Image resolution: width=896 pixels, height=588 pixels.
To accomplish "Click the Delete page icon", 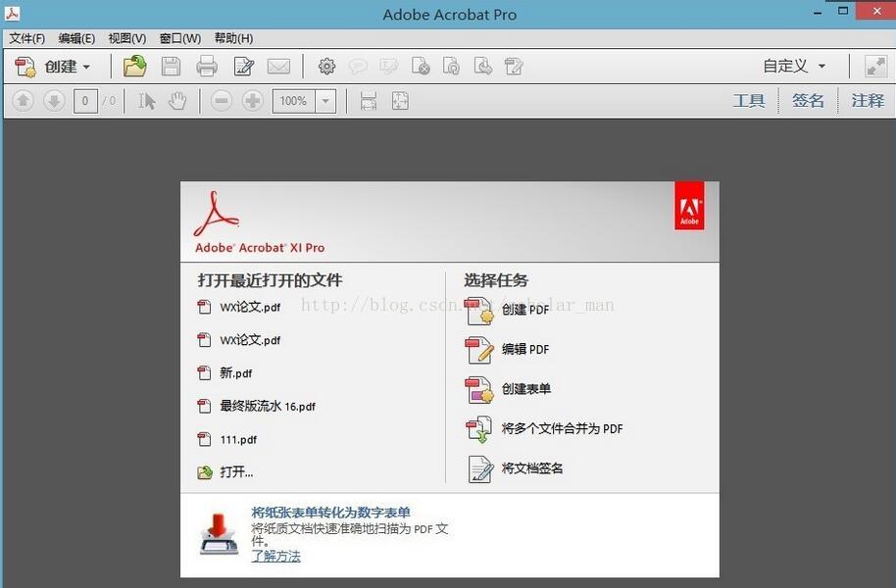I will [x=421, y=67].
